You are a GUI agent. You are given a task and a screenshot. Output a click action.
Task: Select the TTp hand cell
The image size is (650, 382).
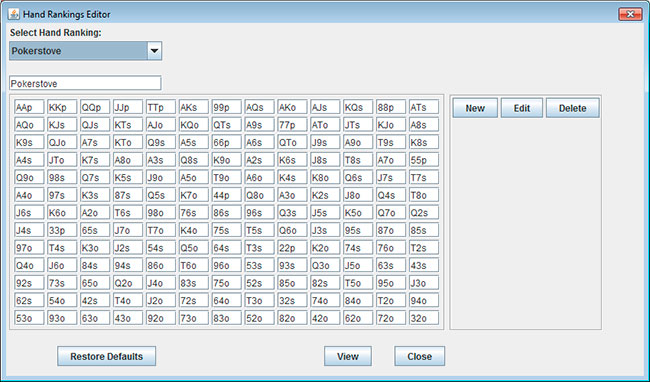pos(160,107)
